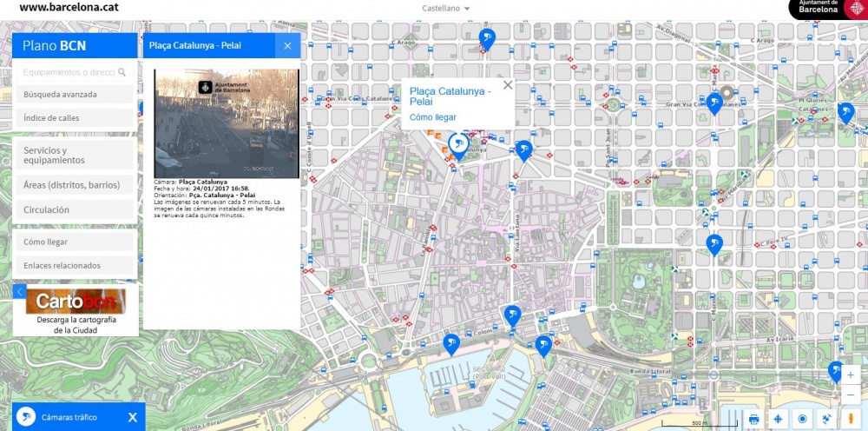This screenshot has width=868, height=431.
Task: Click the crosshair locate icon
Action: click(x=779, y=419)
